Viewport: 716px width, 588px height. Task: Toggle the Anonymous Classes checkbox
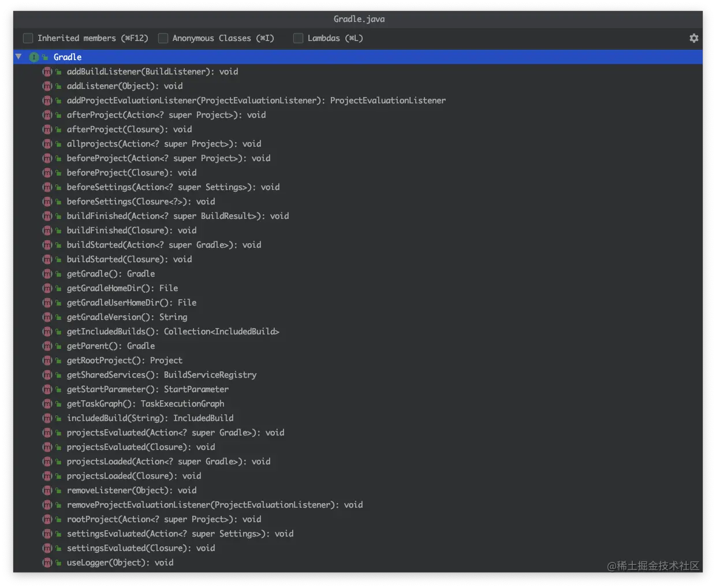[x=163, y=38]
